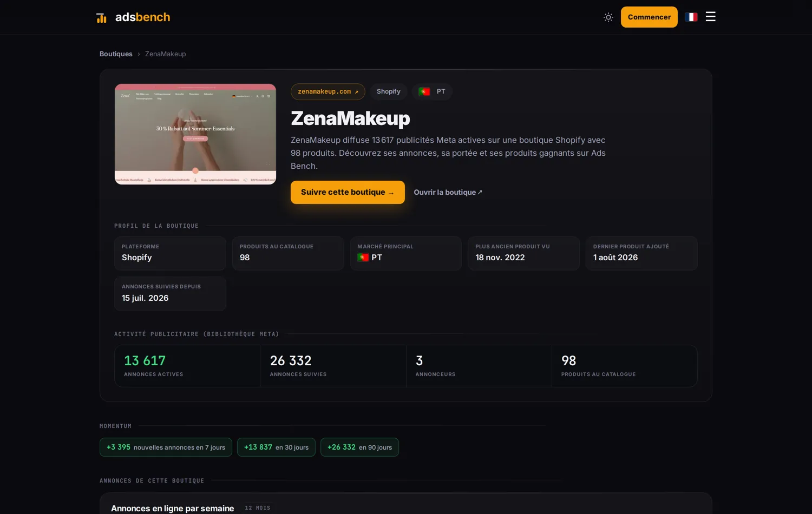This screenshot has height=514, width=812.
Task: Click the 3 annonceurs stat
Action: (479, 366)
